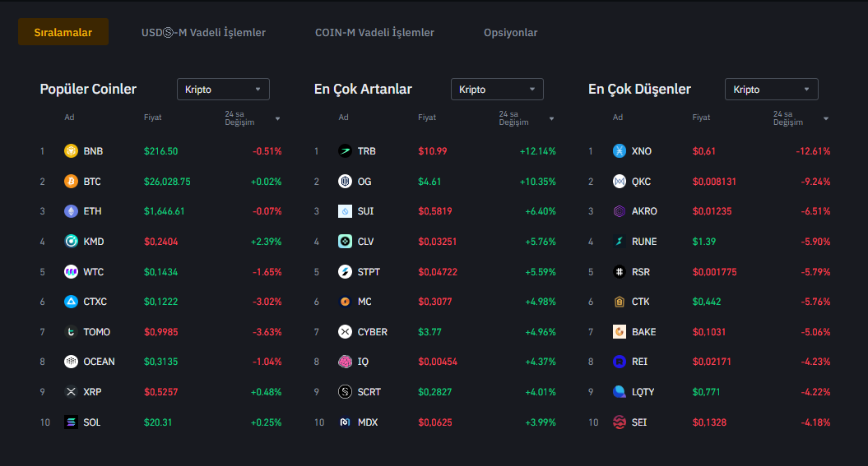This screenshot has width=868, height=466.
Task: Sort En Çok Düşenler by 24 sa Değişim arrow
Action: [825, 118]
